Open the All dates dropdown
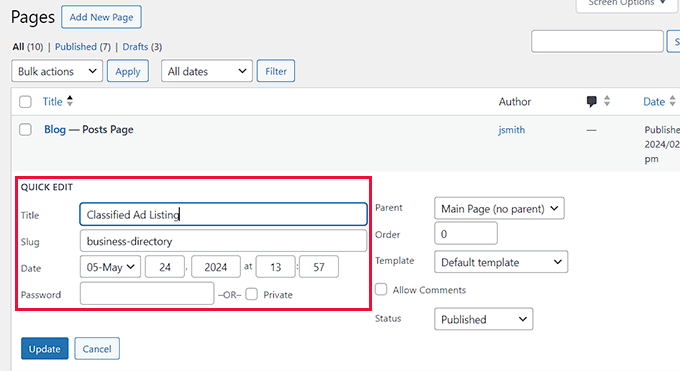This screenshot has height=371, width=680. [206, 71]
